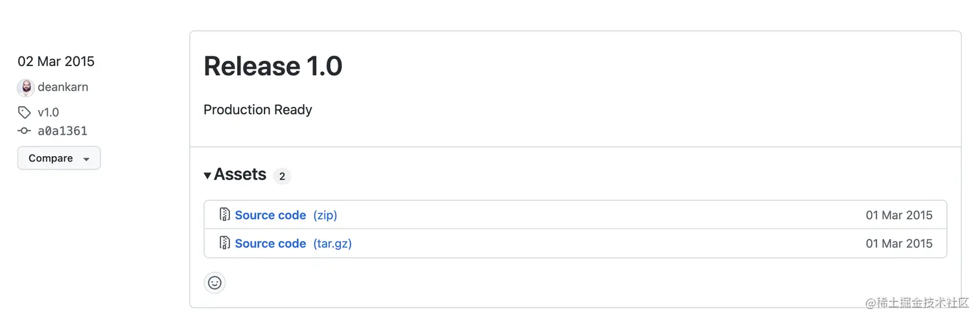980x320 pixels.
Task: Click the assets count badge showing 2
Action: 282,176
